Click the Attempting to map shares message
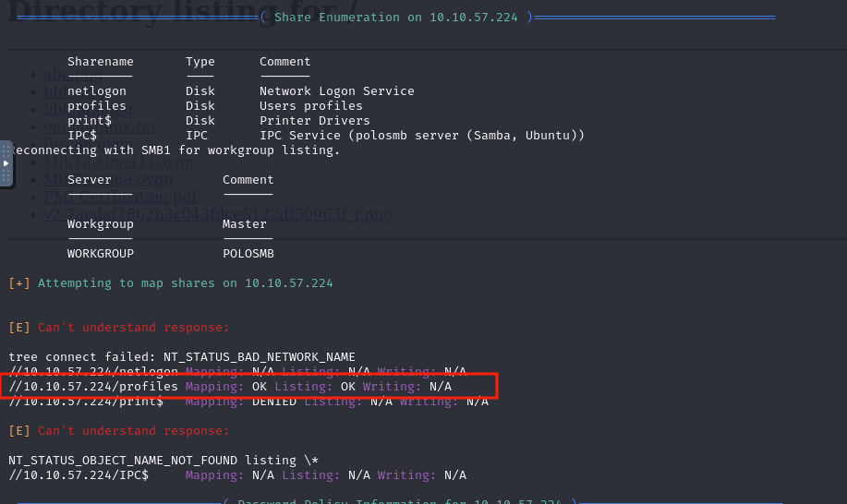The height and width of the screenshot is (504, 847). coord(185,283)
